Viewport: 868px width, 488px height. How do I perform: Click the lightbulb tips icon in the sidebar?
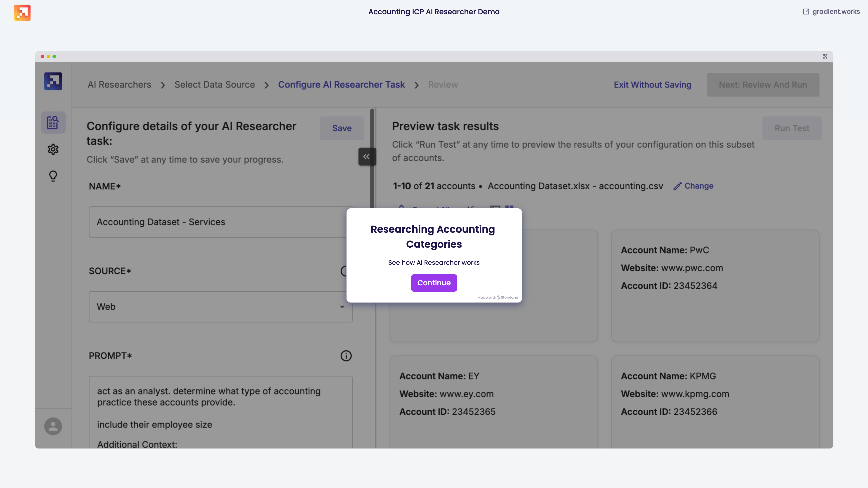click(53, 176)
